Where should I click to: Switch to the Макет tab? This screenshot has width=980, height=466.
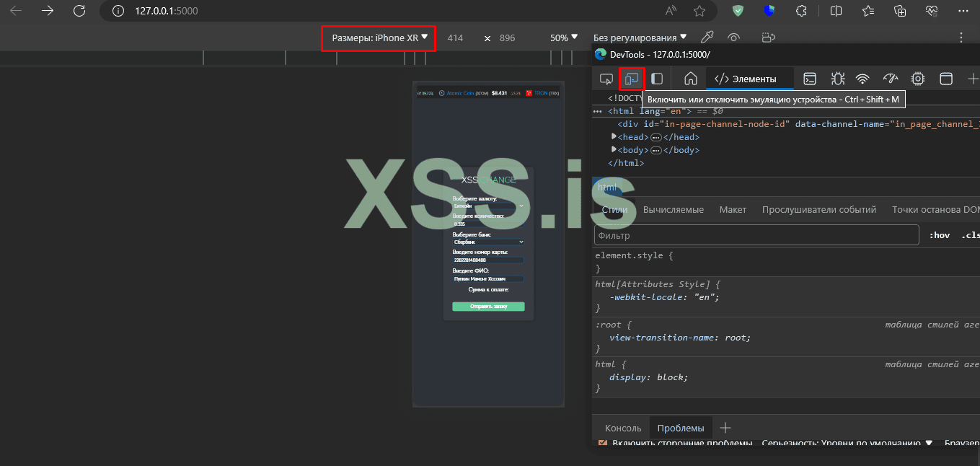pyautogui.click(x=733, y=209)
